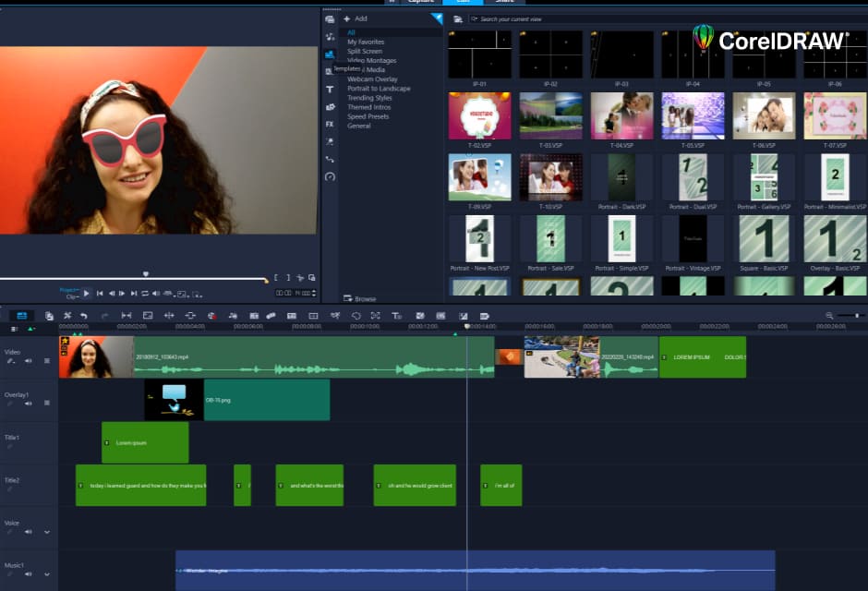This screenshot has width=868, height=591.
Task: Collapse the Music1 track with its chevron
Action: [46, 574]
